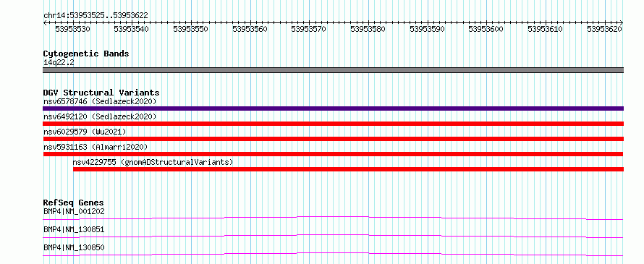This screenshot has width=644, height=264.
Task: Click the chr14:53953525..53953622 region label
Action: point(96,16)
